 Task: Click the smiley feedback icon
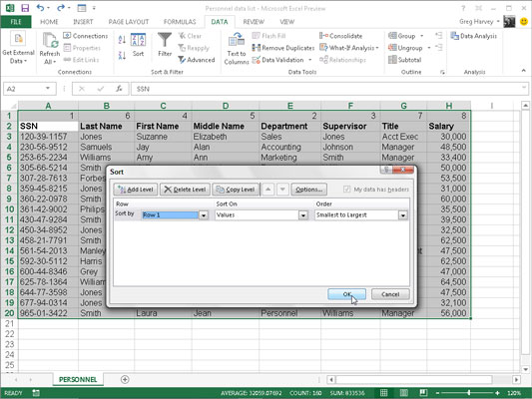coord(524,21)
